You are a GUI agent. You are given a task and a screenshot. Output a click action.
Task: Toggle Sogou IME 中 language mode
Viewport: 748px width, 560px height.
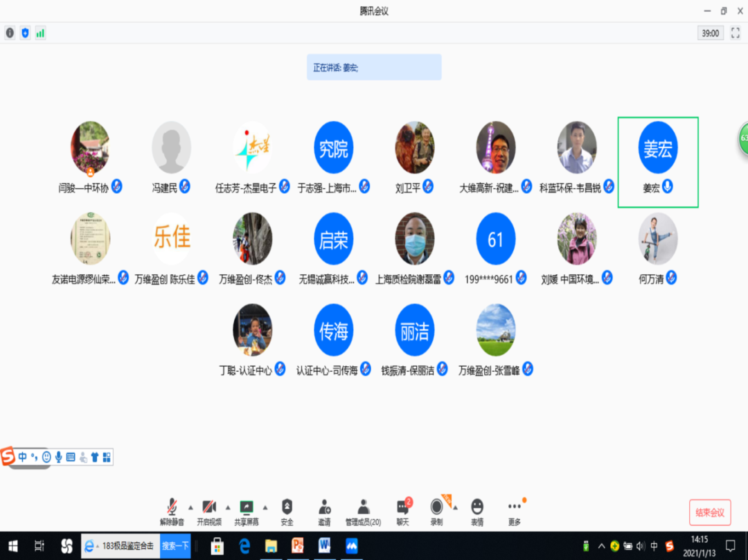[x=22, y=457]
